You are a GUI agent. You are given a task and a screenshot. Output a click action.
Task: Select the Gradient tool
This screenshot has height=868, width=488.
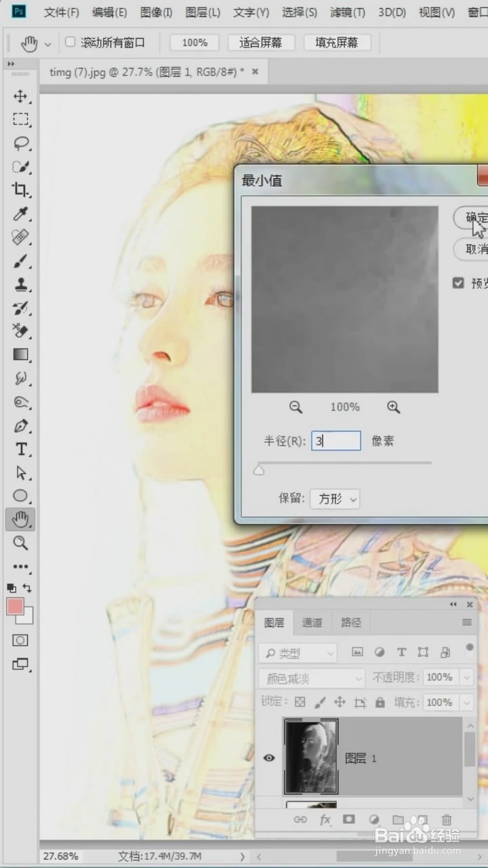(20, 355)
